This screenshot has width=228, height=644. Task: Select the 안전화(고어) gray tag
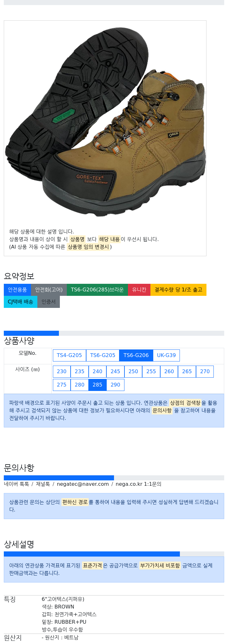click(49, 290)
